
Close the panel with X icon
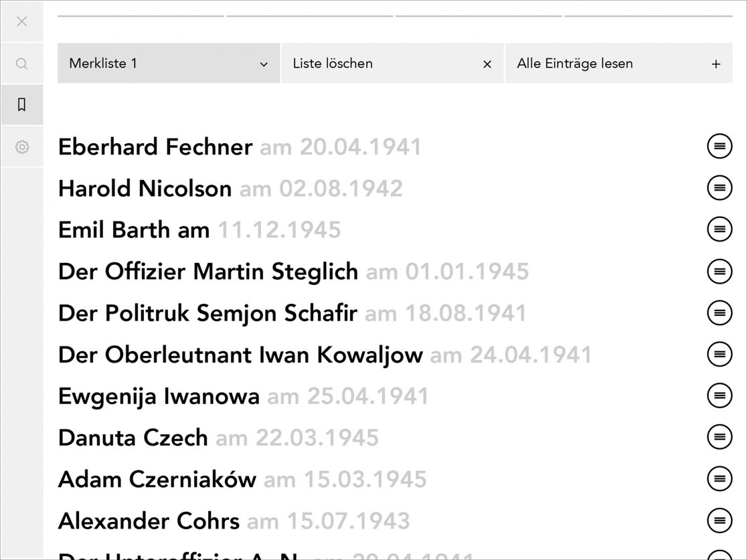click(x=21, y=21)
